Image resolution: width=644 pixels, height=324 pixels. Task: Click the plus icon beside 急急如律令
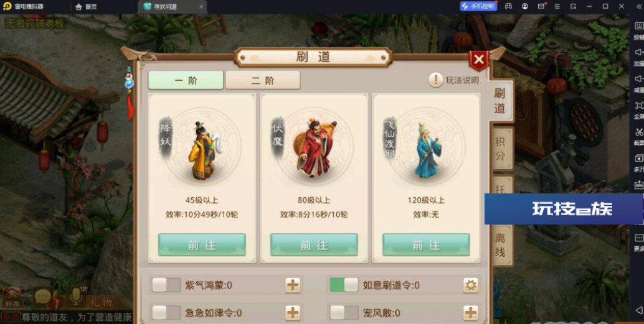pyautogui.click(x=293, y=313)
